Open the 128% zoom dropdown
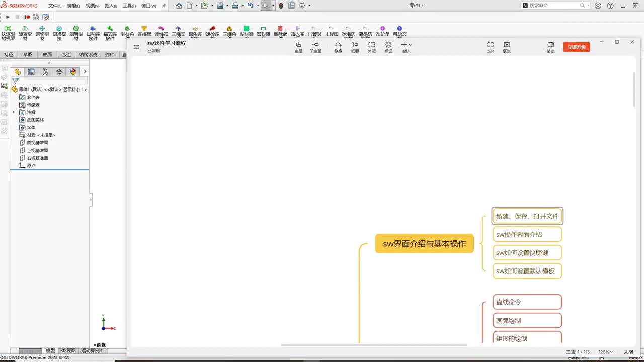Viewport: 644px width, 362px height. 606,352
